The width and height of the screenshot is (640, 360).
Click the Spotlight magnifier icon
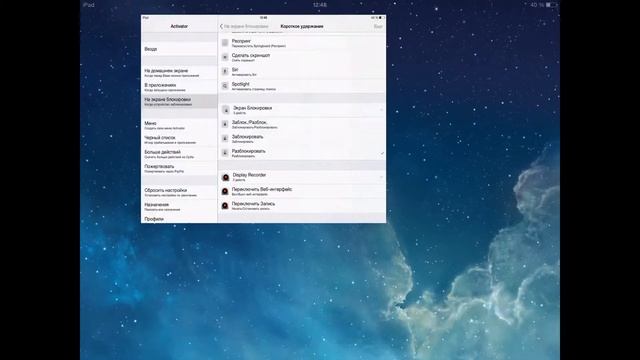coord(225,86)
